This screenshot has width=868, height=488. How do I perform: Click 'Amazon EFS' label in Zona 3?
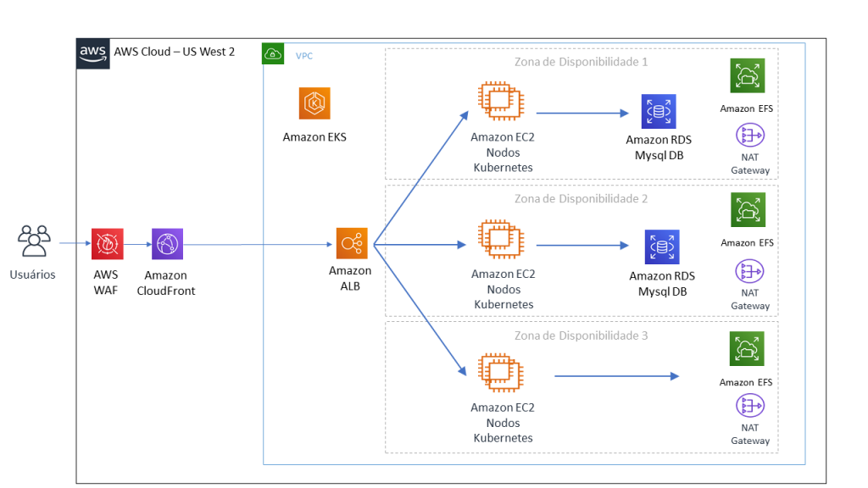pyautogui.click(x=746, y=382)
